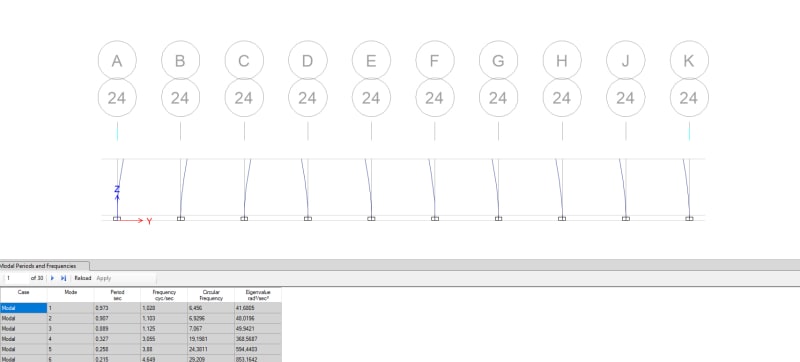This screenshot has height=362, width=800.
Task: Click the Circular Frequency column header
Action: tap(211, 295)
